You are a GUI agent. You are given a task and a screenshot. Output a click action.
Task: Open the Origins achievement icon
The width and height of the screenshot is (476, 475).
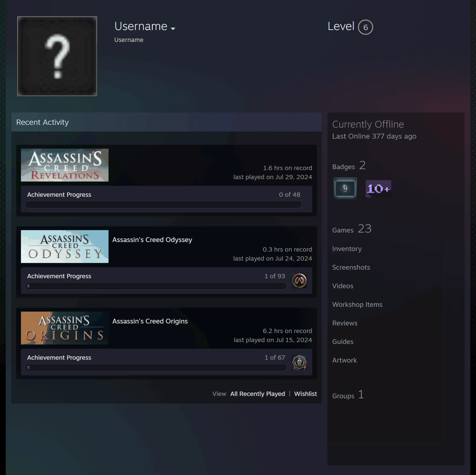pyautogui.click(x=299, y=362)
